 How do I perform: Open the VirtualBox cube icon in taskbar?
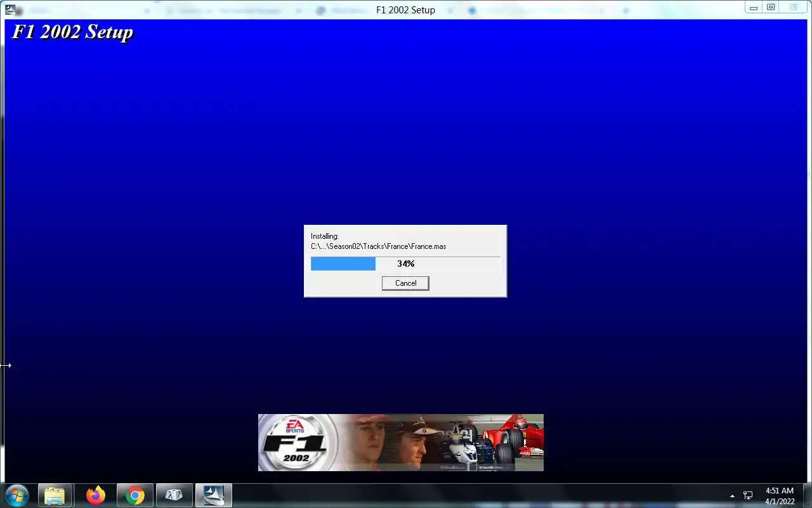click(x=174, y=495)
